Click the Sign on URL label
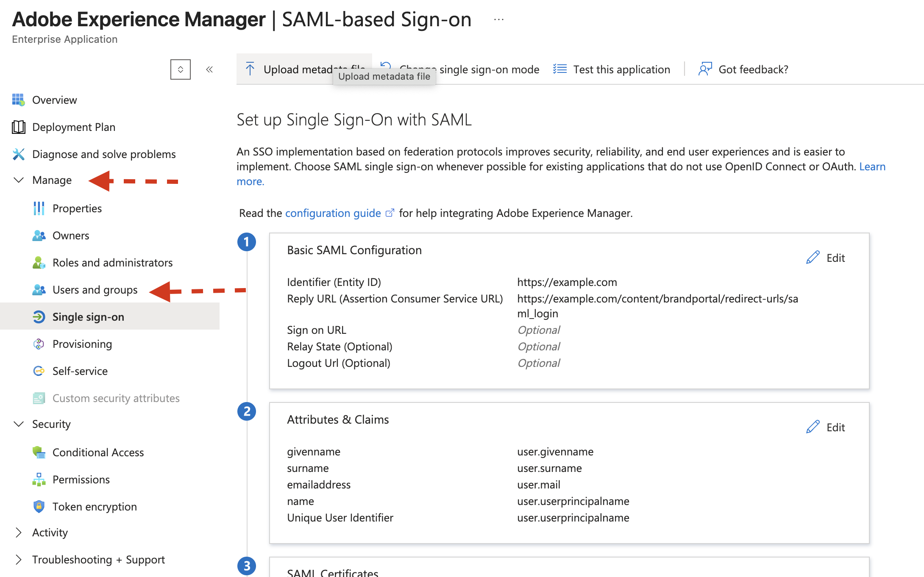The height and width of the screenshot is (577, 924). coord(317,330)
